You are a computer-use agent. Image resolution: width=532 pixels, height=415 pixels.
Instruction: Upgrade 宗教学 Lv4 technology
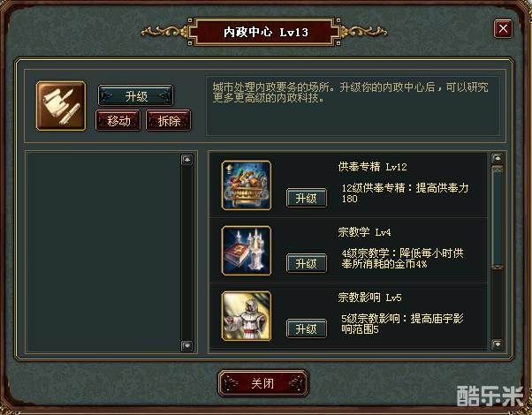307,263
